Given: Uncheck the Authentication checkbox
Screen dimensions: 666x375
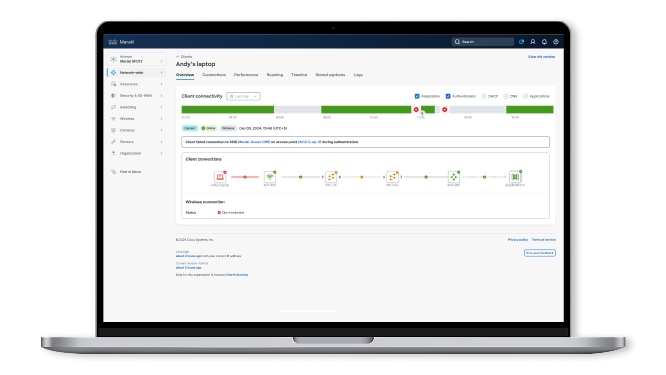Looking at the screenshot, I should pyautogui.click(x=448, y=96).
